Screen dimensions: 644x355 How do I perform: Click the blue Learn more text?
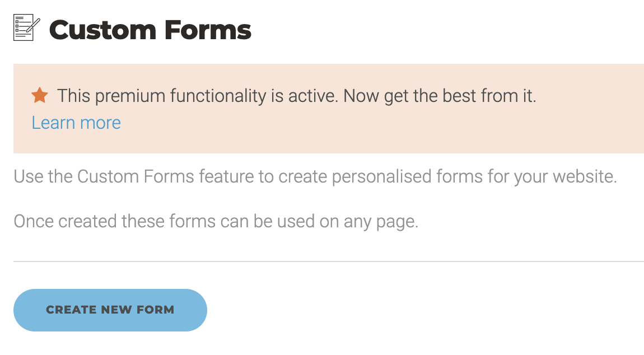click(76, 122)
